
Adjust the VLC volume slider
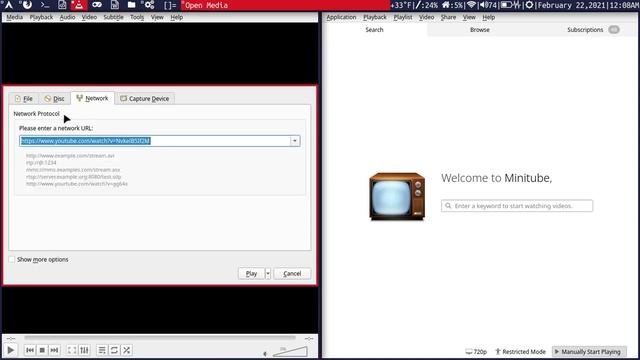tap(290, 351)
